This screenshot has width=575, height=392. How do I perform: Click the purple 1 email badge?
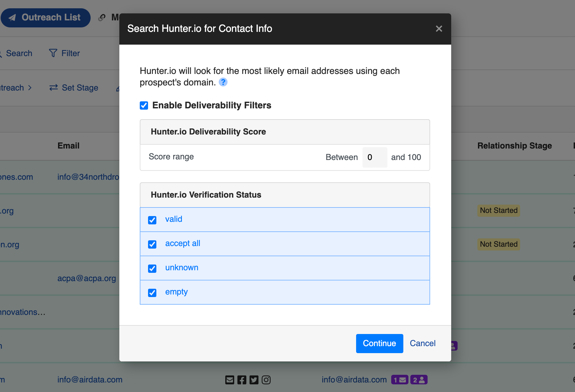tap(400, 380)
